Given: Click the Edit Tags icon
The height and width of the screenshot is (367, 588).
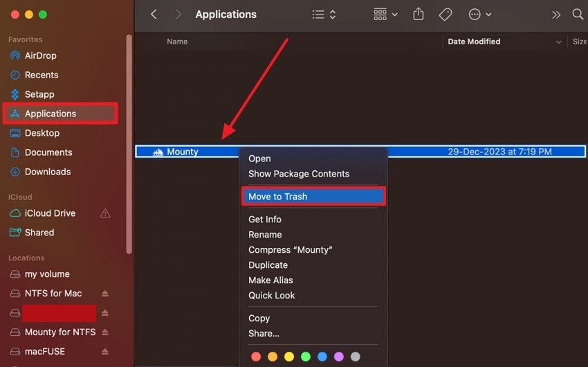Looking at the screenshot, I should tap(445, 15).
